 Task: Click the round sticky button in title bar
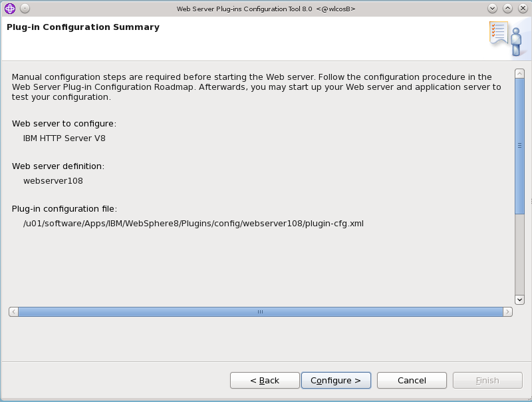pyautogui.click(x=25, y=9)
